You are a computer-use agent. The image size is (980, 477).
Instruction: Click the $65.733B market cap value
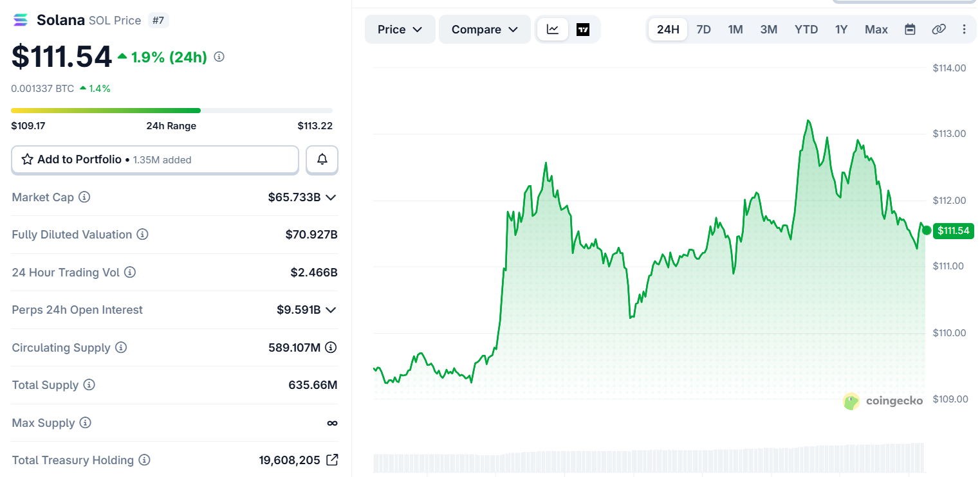coord(294,197)
